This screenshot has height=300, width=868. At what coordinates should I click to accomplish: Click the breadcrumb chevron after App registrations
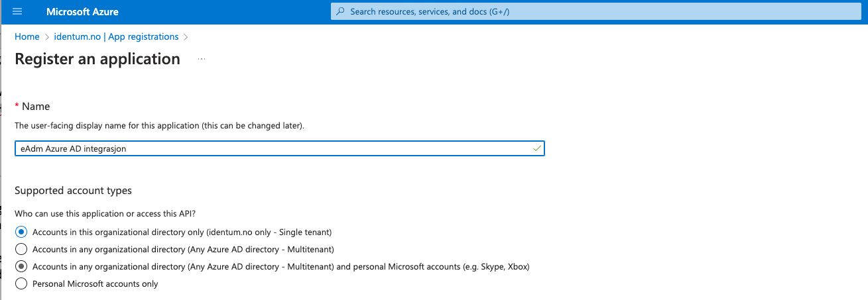[x=186, y=37]
